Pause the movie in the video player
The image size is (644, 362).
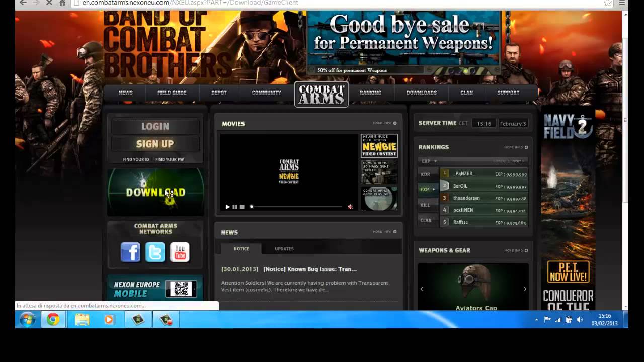(234, 207)
